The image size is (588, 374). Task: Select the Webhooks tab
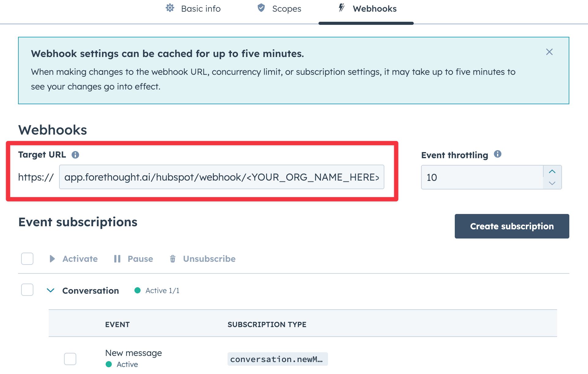click(x=366, y=9)
